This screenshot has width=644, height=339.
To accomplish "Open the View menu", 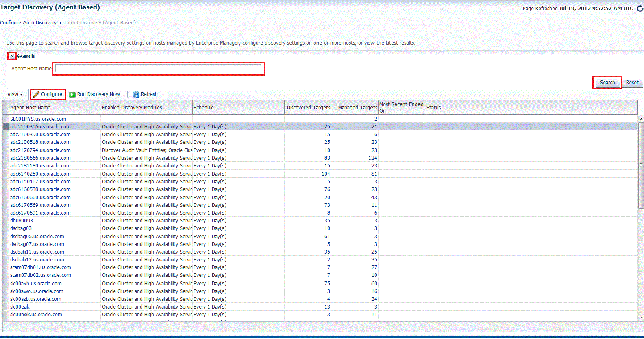I will 15,94.
